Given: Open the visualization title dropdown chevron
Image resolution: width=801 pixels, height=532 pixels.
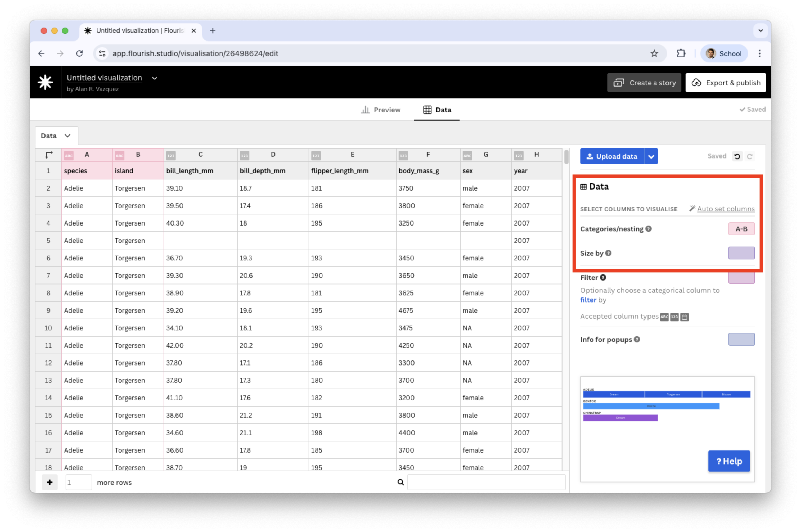Looking at the screenshot, I should coord(155,78).
